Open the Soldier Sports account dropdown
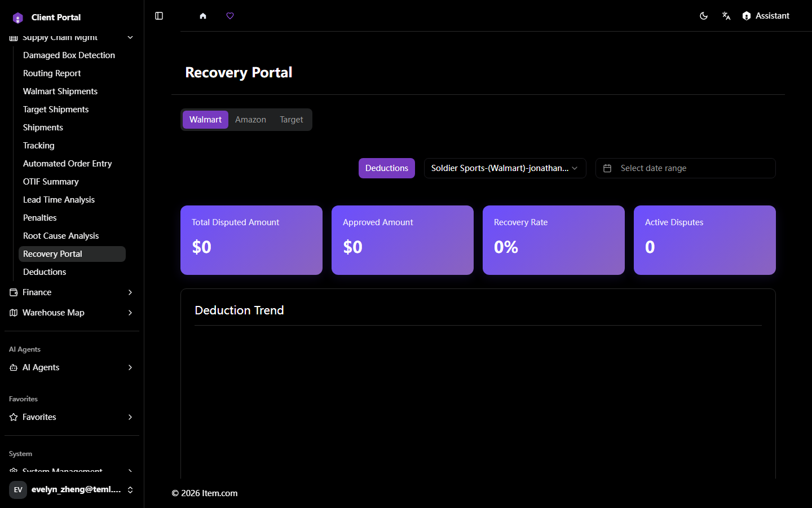The height and width of the screenshot is (508, 812). click(505, 168)
